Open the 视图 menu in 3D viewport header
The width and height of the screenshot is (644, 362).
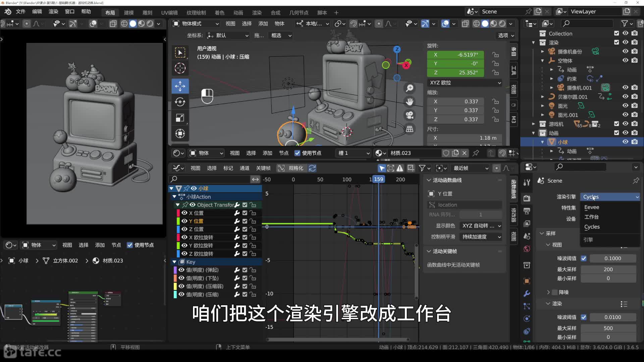230,23
